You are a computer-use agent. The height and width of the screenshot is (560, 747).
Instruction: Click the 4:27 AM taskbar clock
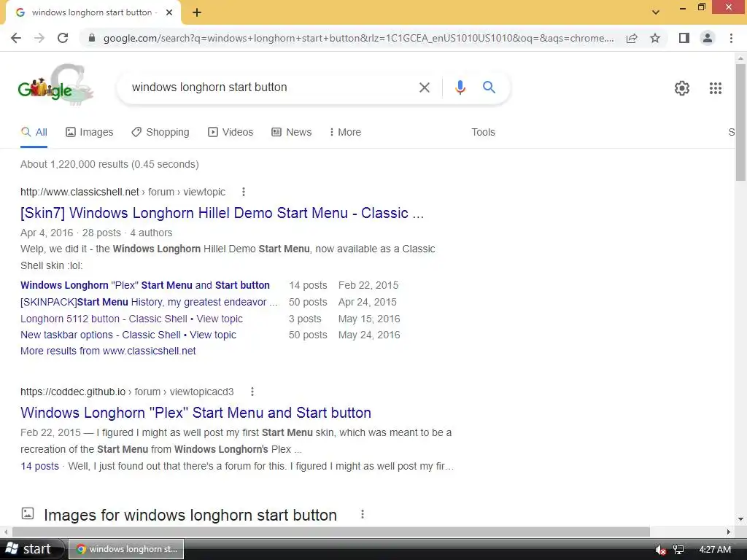tap(715, 550)
